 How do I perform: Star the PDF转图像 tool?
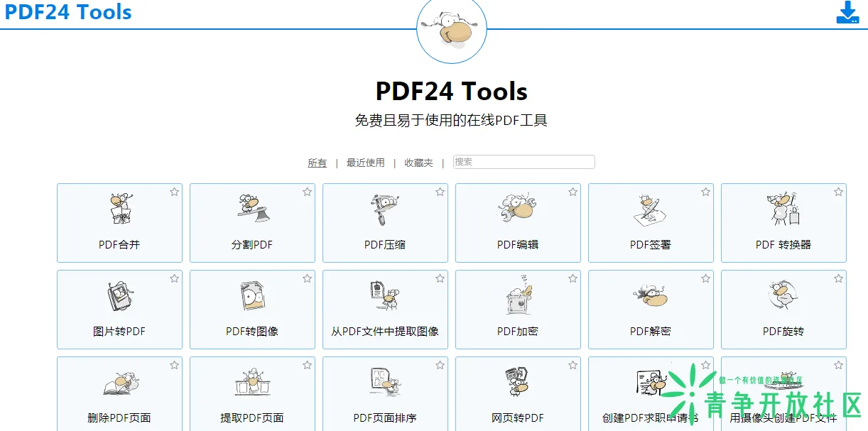[x=307, y=278]
